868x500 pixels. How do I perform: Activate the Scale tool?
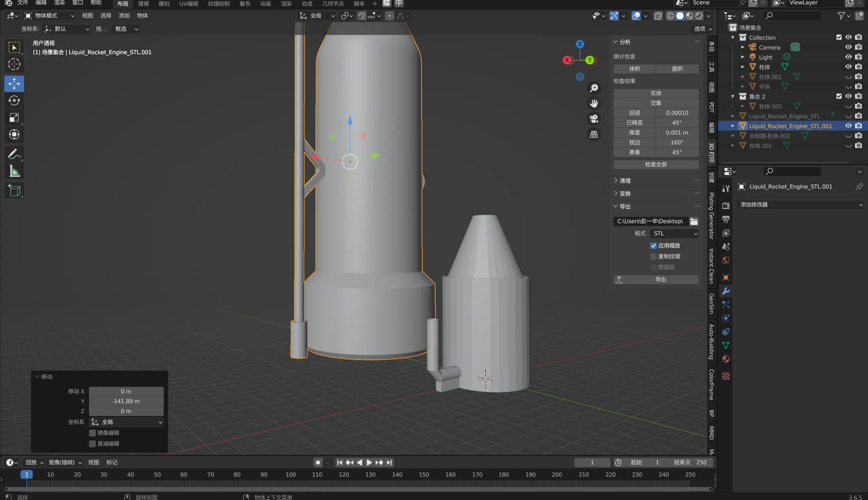[14, 117]
